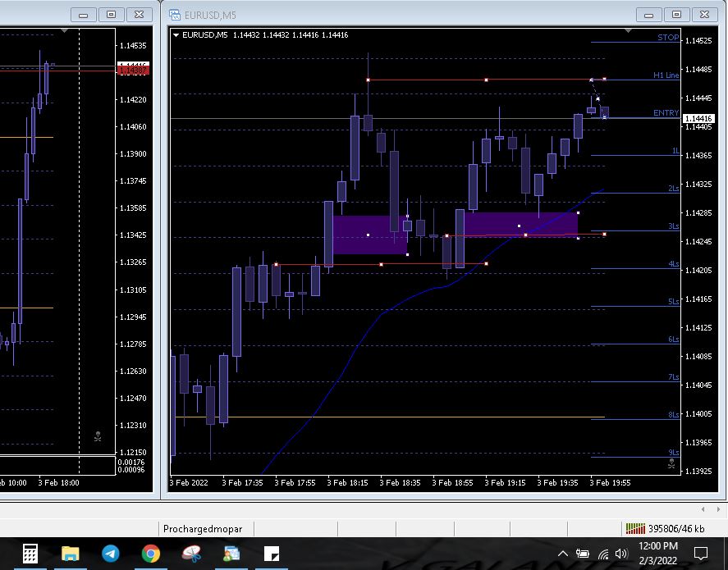Click the 1.14535 price label in left chart

tap(133, 45)
